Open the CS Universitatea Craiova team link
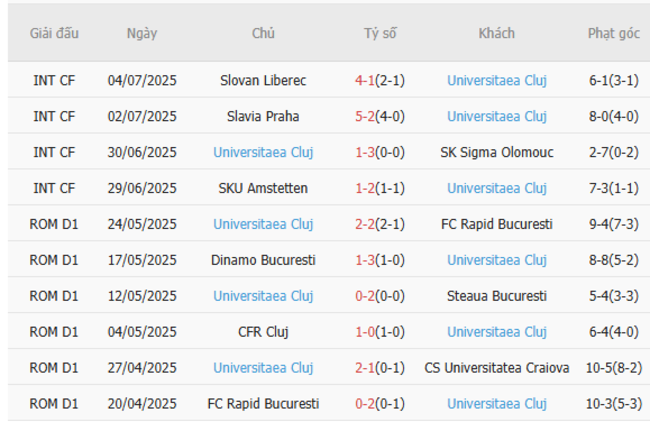The height and width of the screenshot is (431, 650). 496,368
